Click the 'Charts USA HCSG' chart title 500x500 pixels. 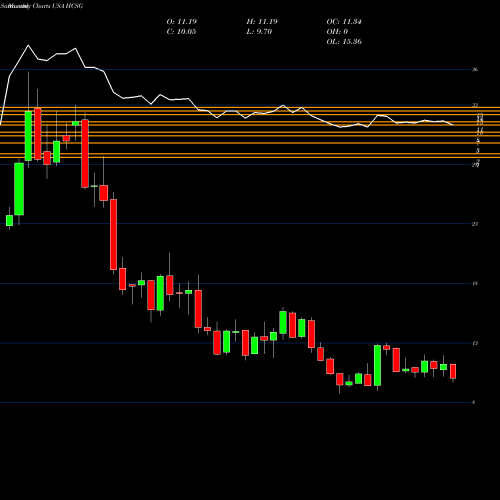click(58, 6)
